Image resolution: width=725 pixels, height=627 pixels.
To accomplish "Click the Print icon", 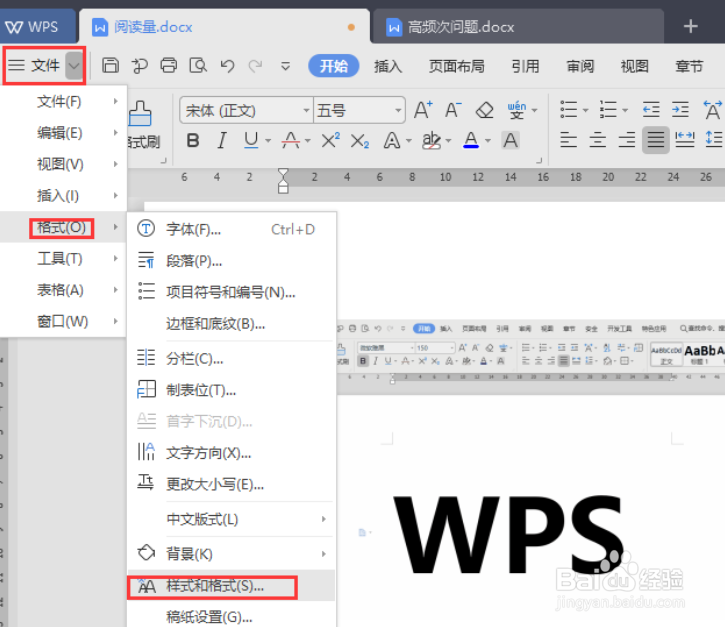I will 168,66.
